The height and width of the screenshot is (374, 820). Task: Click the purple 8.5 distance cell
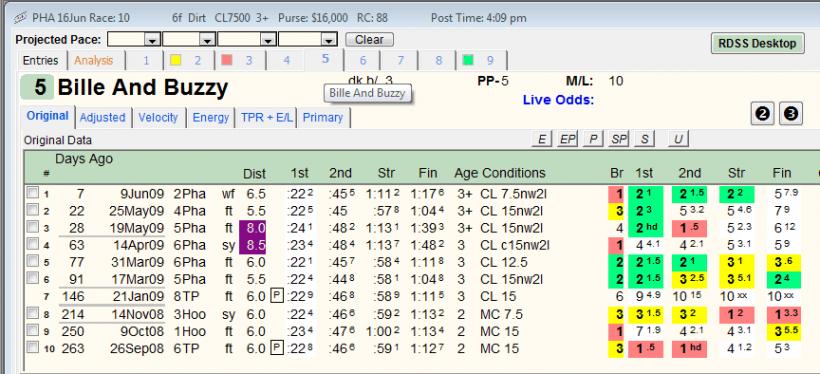pyautogui.click(x=253, y=245)
